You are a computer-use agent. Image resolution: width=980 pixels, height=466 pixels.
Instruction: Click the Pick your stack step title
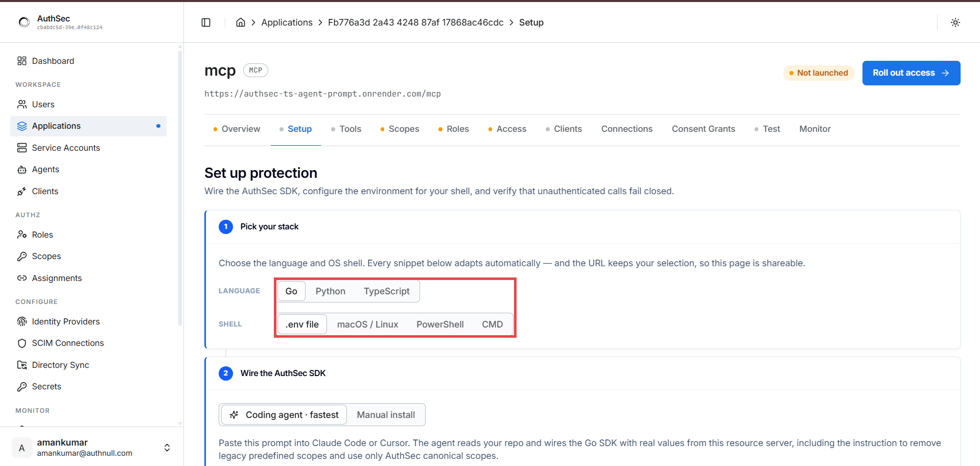point(269,227)
